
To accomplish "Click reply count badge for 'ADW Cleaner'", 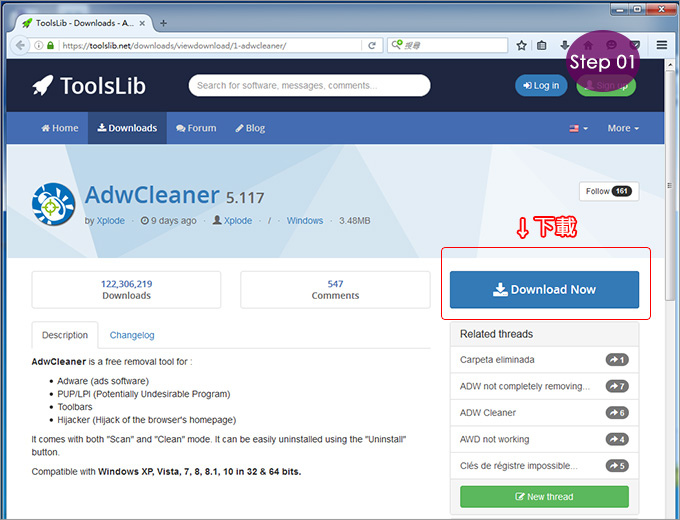I will [x=617, y=412].
